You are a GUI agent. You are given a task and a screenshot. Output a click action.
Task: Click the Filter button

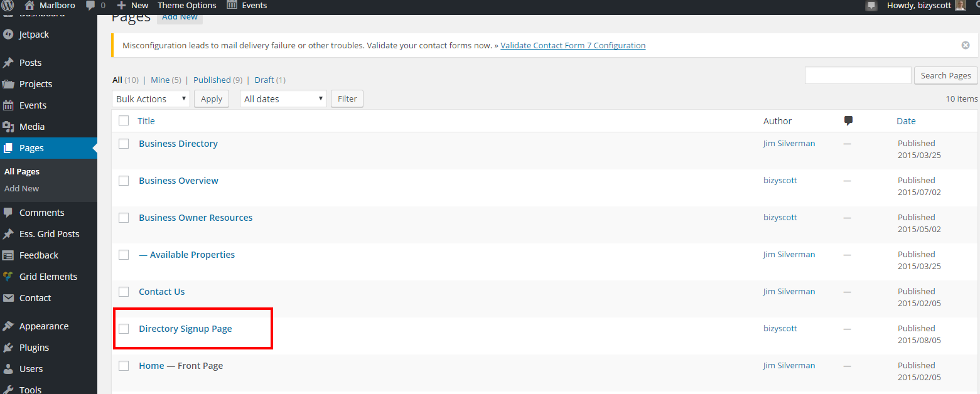pyautogui.click(x=347, y=98)
